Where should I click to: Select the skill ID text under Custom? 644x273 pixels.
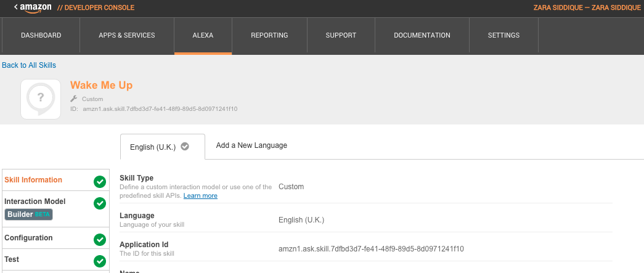(160, 109)
